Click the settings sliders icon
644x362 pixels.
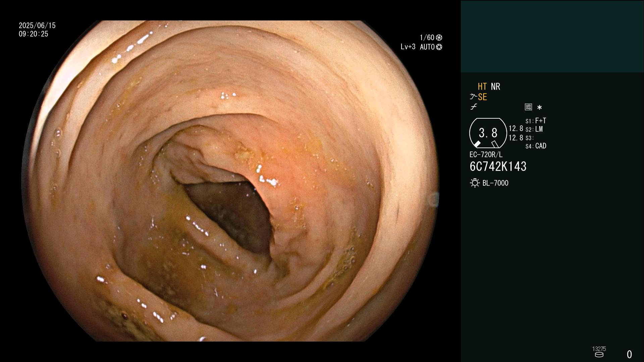(x=528, y=107)
